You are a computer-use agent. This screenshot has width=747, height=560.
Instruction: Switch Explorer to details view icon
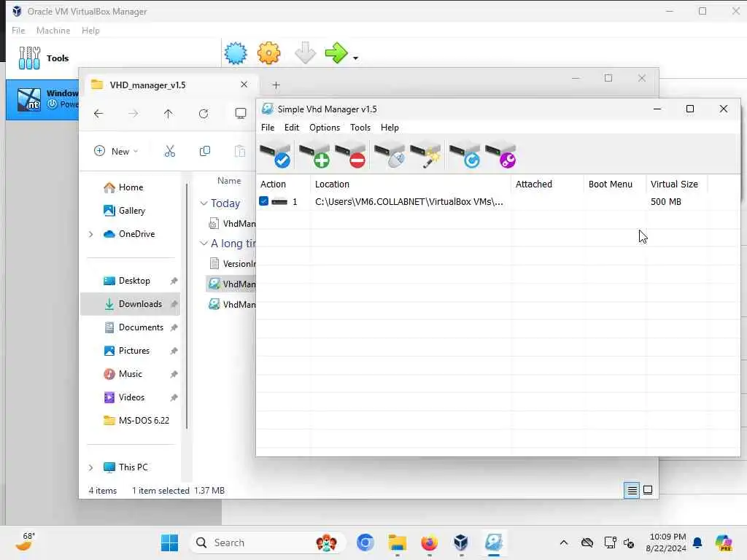pyautogui.click(x=632, y=490)
